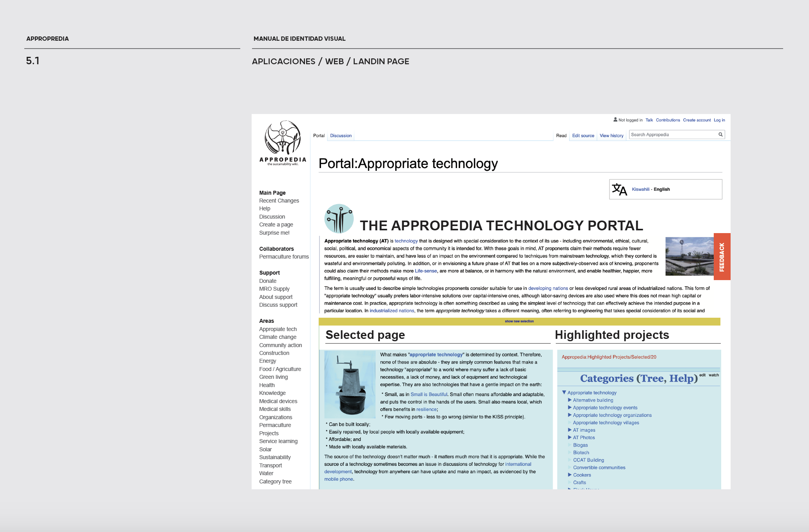Click the not-logged-in user icon

(615, 120)
